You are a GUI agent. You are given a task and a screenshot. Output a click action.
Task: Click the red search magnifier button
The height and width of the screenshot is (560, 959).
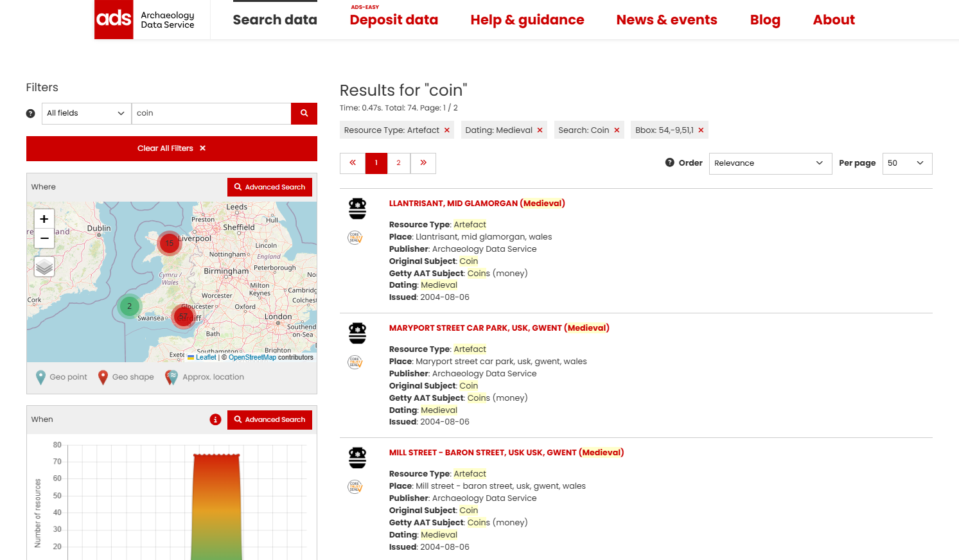(x=304, y=114)
